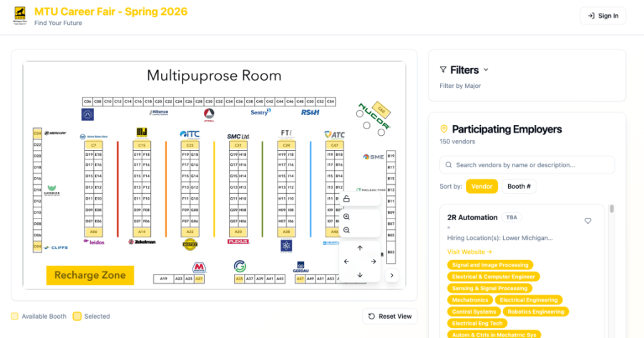Screen dimensions: 644x338
Task: Select the Mechatronics tag
Action: (470, 300)
